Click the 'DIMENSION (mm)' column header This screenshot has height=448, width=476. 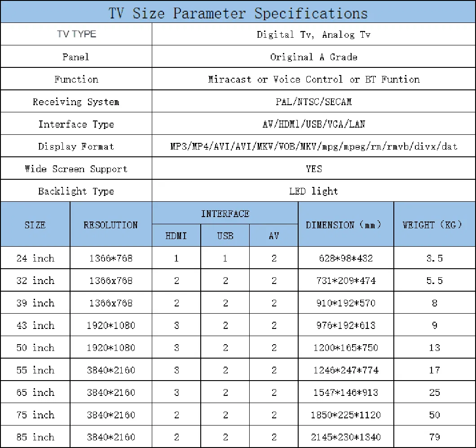tap(345, 225)
